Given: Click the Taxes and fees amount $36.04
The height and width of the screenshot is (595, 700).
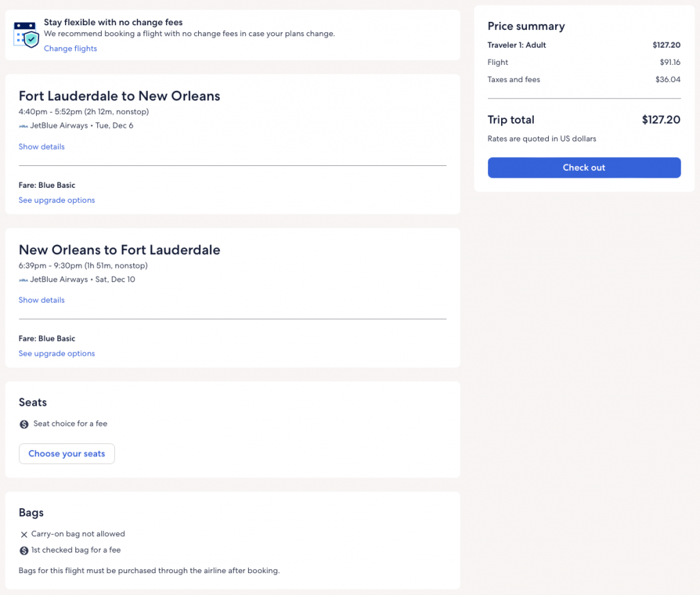Looking at the screenshot, I should (668, 80).
